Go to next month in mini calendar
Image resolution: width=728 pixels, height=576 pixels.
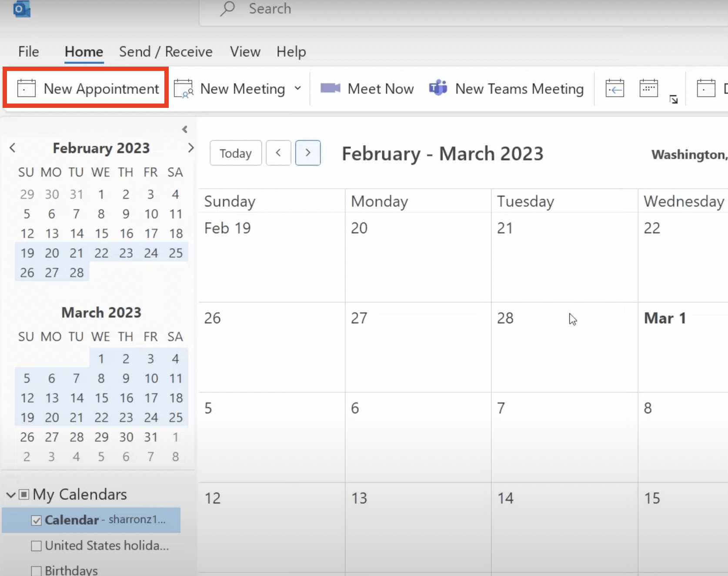tap(190, 148)
